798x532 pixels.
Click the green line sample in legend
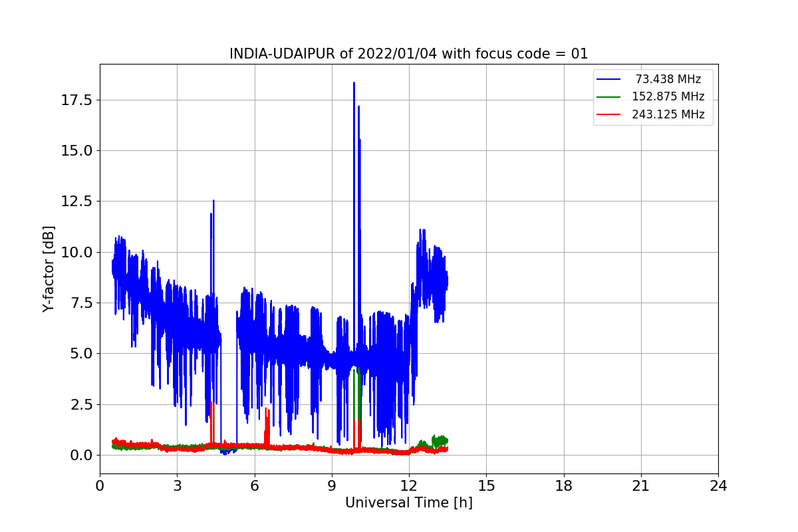pyautogui.click(x=608, y=96)
